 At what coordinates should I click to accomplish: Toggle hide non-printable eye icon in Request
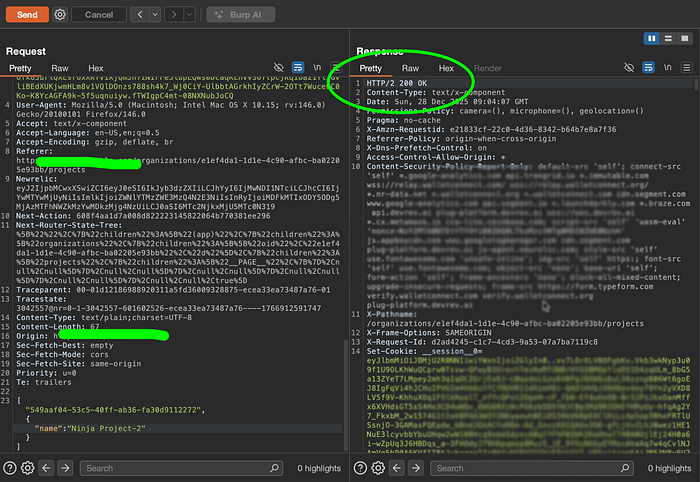point(279,67)
